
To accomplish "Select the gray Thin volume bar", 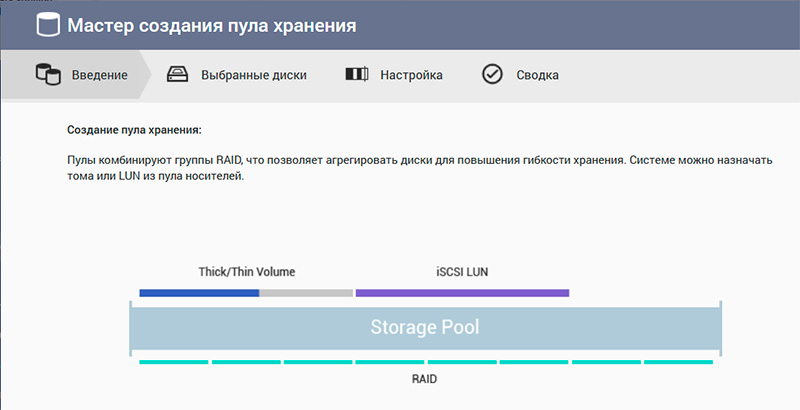I will coord(306,293).
